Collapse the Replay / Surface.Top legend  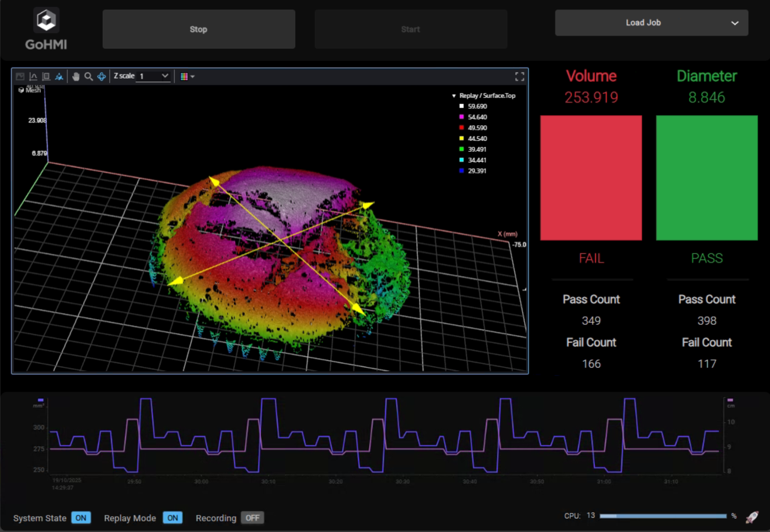point(454,96)
